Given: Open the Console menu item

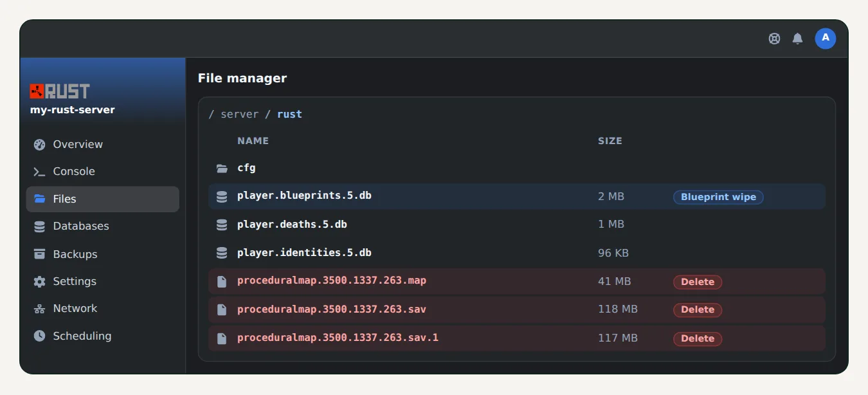Looking at the screenshot, I should click(x=102, y=172).
